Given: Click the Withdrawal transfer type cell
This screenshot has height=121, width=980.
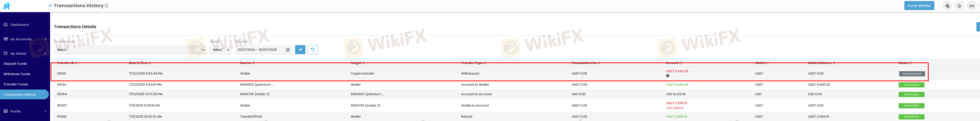Looking at the screenshot, I should click(470, 74).
